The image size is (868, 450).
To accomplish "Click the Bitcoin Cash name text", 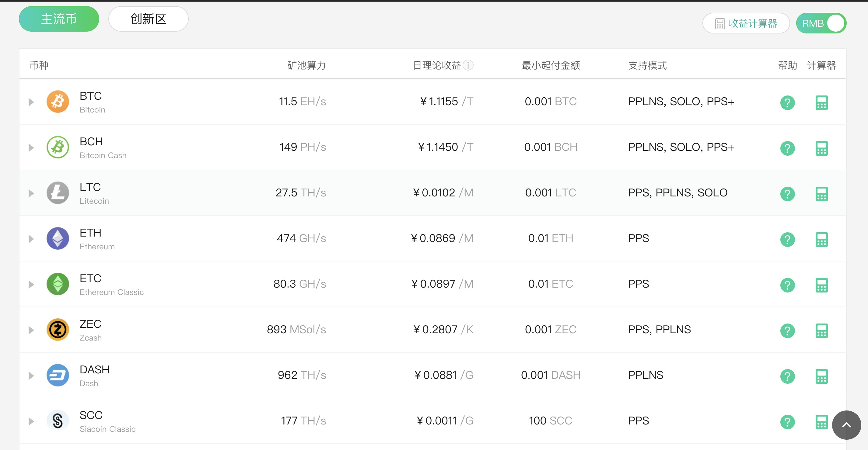I will 103,155.
